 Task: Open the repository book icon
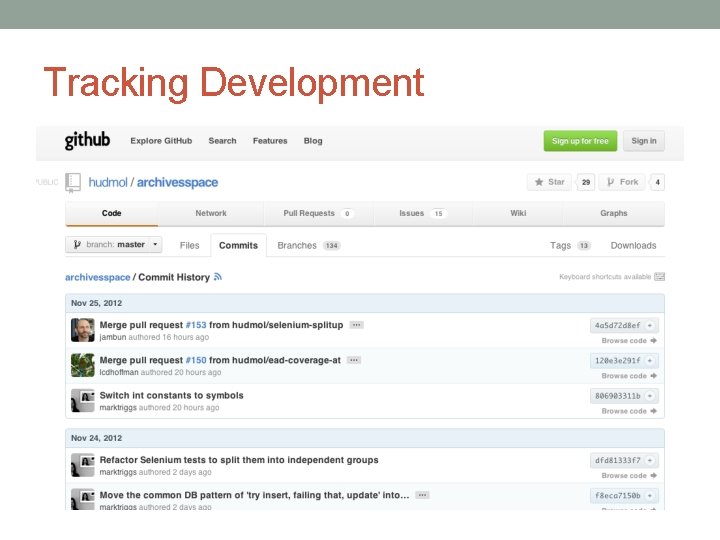[x=73, y=182]
